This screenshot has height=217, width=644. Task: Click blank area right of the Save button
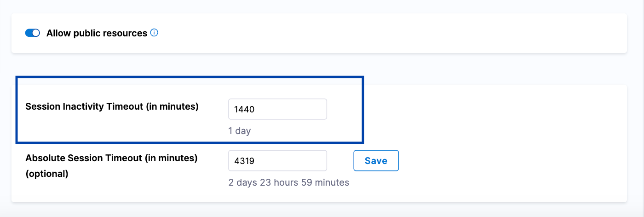506,161
